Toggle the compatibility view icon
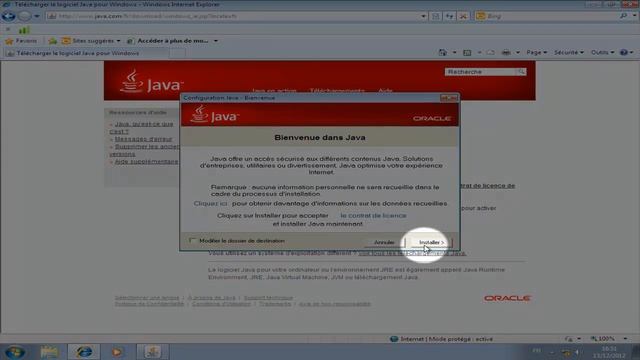 coord(436,16)
